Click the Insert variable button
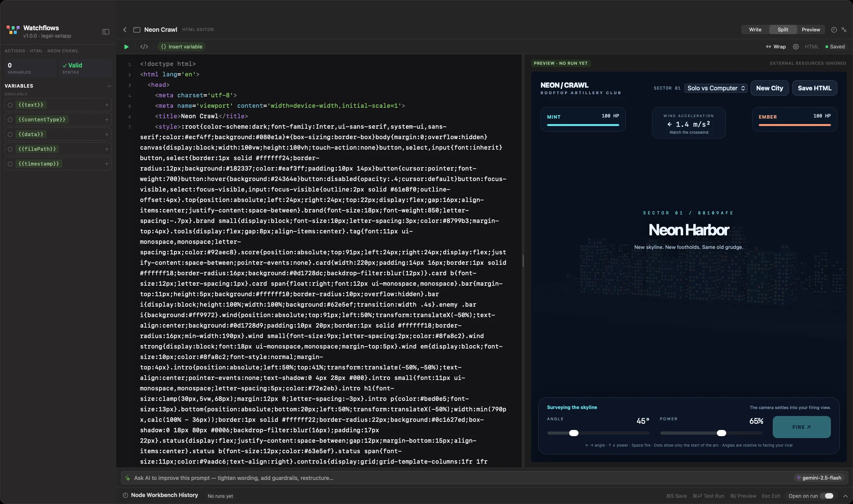 (181, 47)
